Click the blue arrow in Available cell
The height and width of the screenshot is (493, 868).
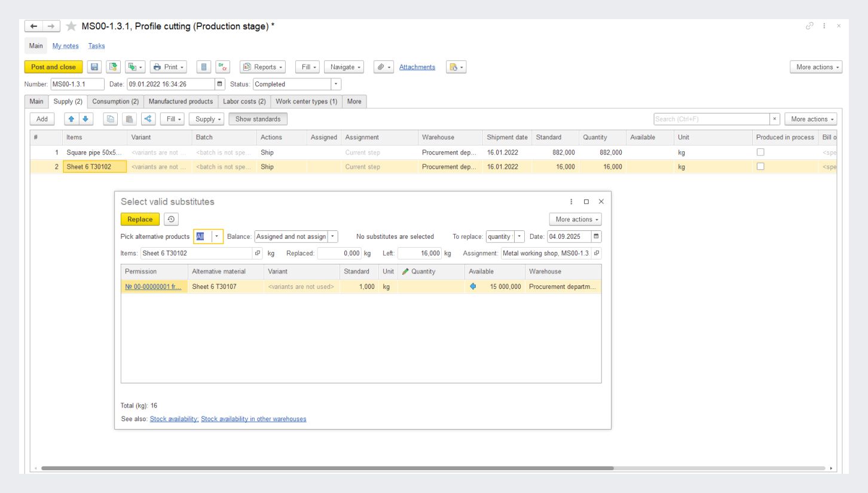(x=473, y=287)
